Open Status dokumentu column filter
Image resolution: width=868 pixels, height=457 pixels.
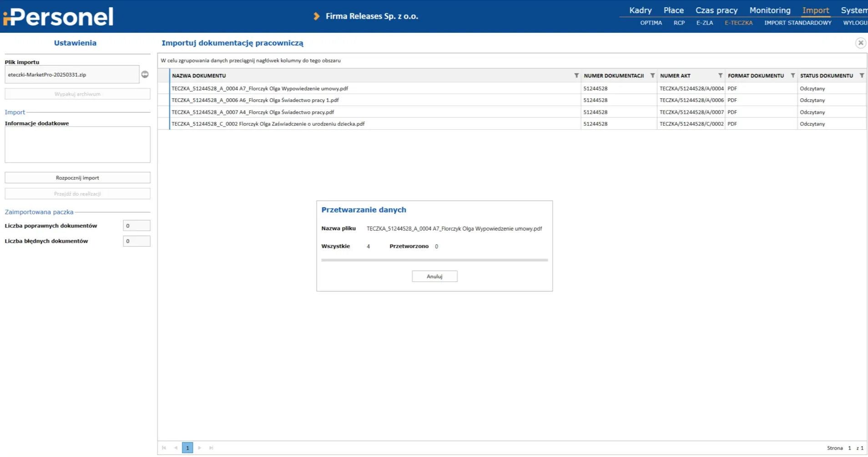point(862,76)
